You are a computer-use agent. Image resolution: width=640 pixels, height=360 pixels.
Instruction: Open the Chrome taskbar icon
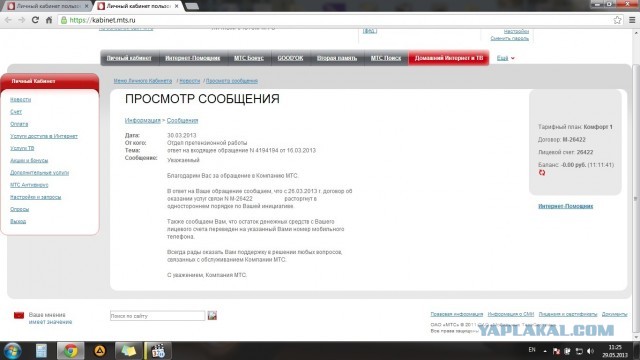click(71, 351)
